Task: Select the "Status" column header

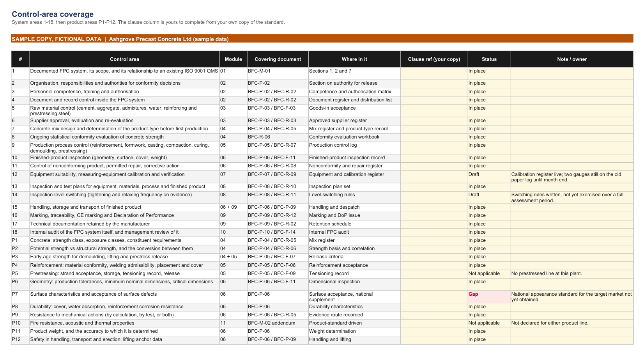Action: [x=489, y=59]
